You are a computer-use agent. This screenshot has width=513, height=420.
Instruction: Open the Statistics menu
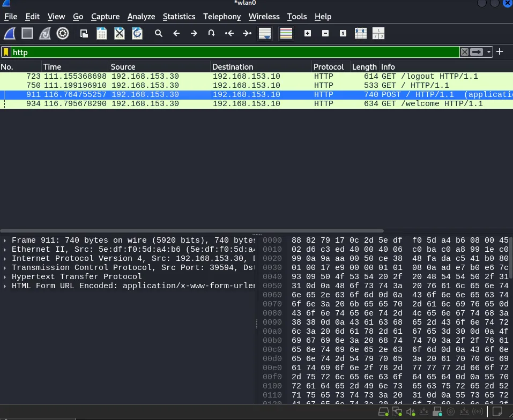click(179, 17)
